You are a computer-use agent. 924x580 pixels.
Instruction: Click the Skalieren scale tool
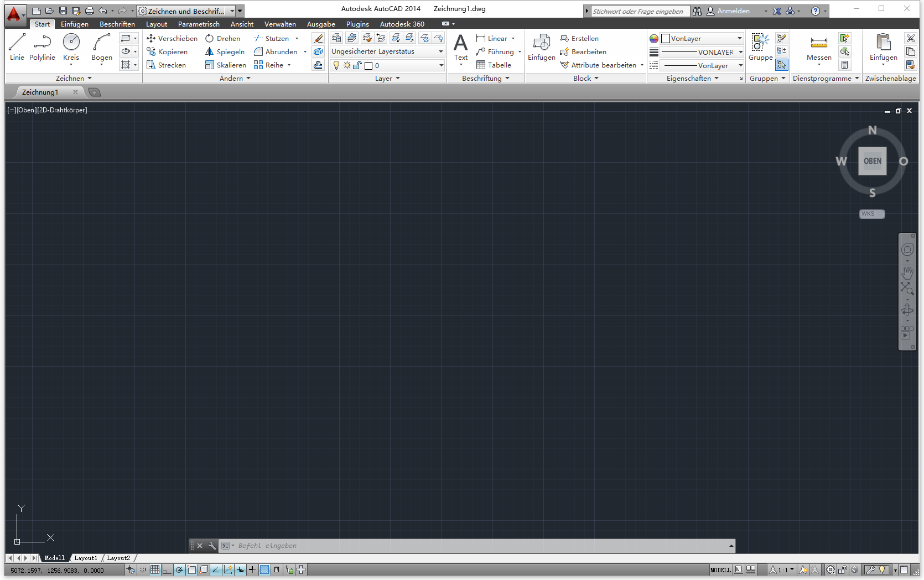point(226,65)
